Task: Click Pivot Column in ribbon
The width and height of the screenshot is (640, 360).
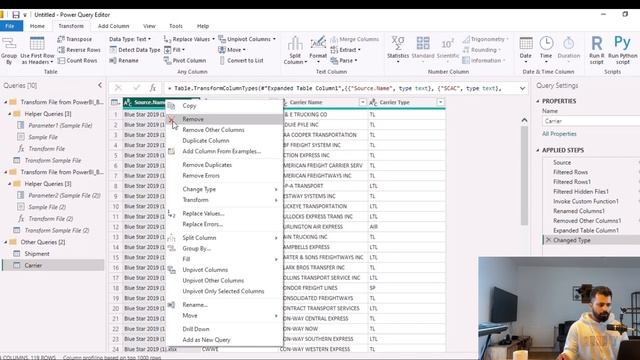Action: coord(185,60)
